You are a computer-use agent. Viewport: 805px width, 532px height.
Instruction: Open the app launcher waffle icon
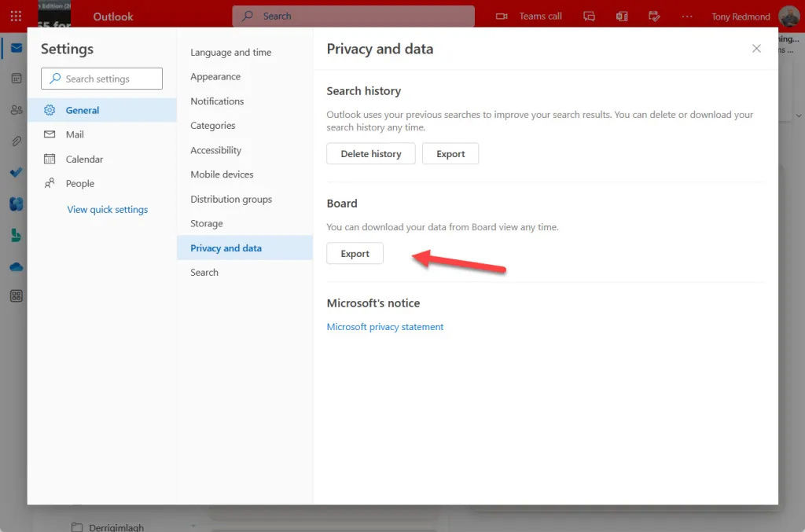[x=16, y=16]
